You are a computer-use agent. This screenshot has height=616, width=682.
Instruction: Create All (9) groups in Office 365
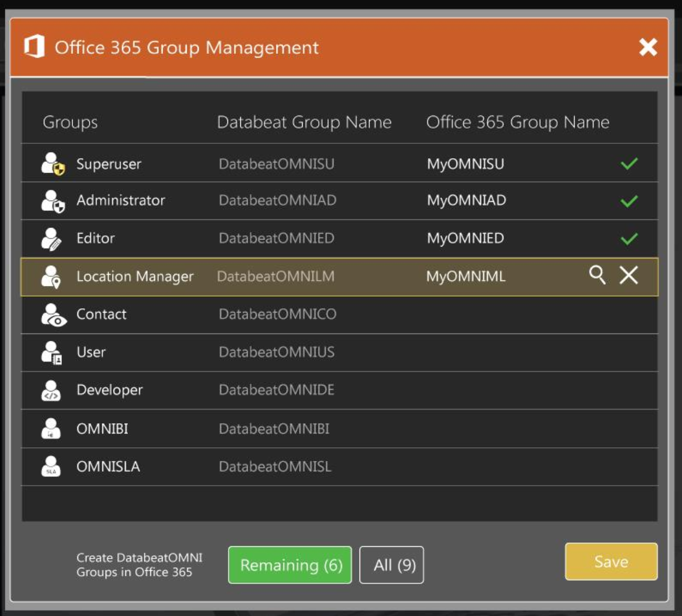[x=392, y=565]
